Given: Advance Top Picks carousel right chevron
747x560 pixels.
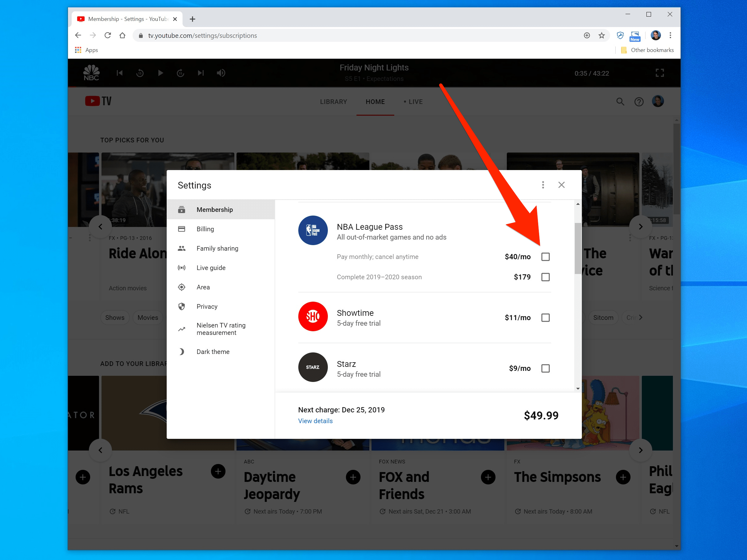Looking at the screenshot, I should (640, 227).
